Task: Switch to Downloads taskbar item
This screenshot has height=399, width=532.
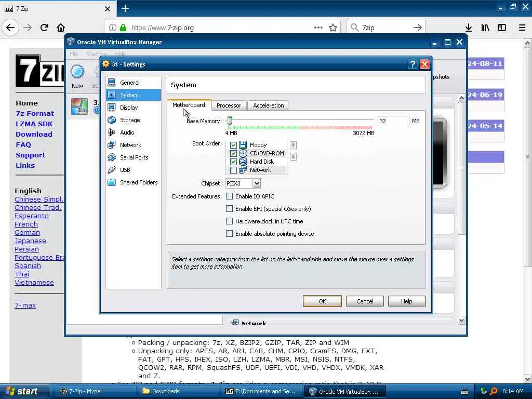Action: pyautogui.click(x=165, y=392)
